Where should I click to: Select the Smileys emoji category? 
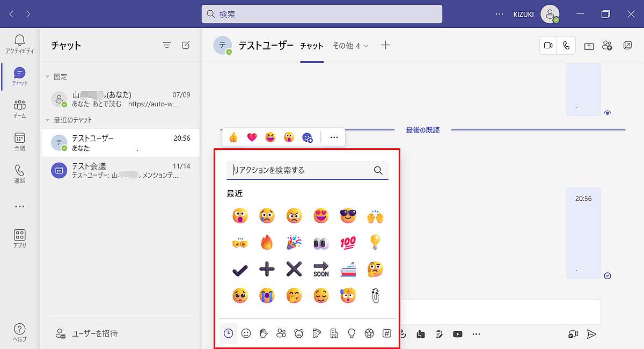point(246,333)
